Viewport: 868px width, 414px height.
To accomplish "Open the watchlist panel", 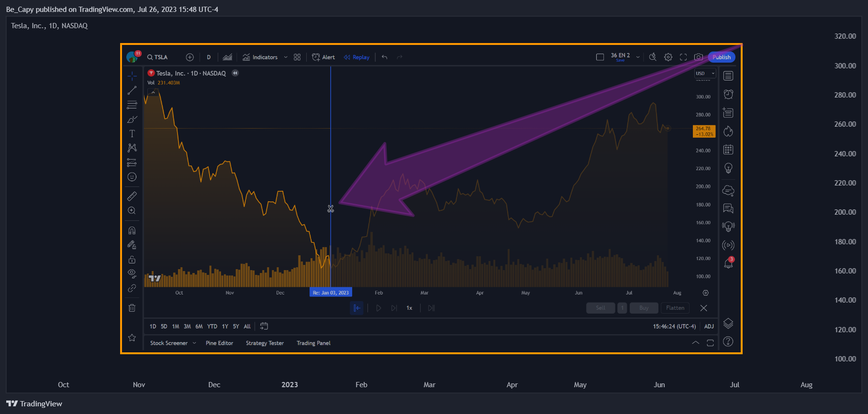I will (728, 76).
